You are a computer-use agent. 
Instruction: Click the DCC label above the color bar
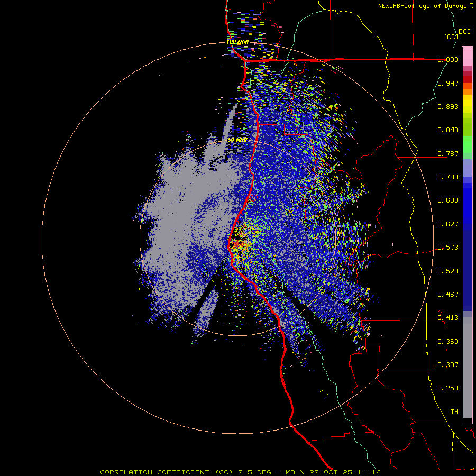coord(465,32)
